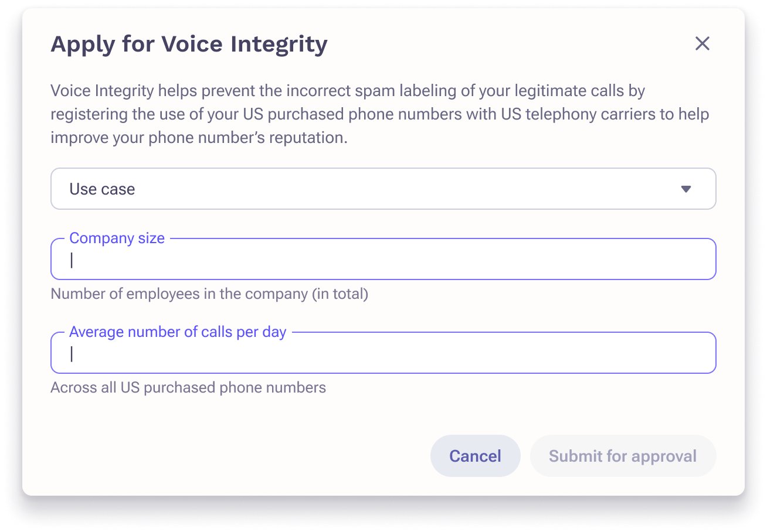Focus the Average number of calls per day field
Viewport: 767px width, 532px height.
[383, 353]
